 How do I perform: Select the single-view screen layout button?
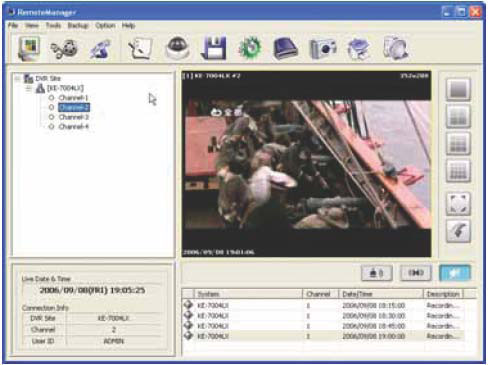click(x=458, y=89)
